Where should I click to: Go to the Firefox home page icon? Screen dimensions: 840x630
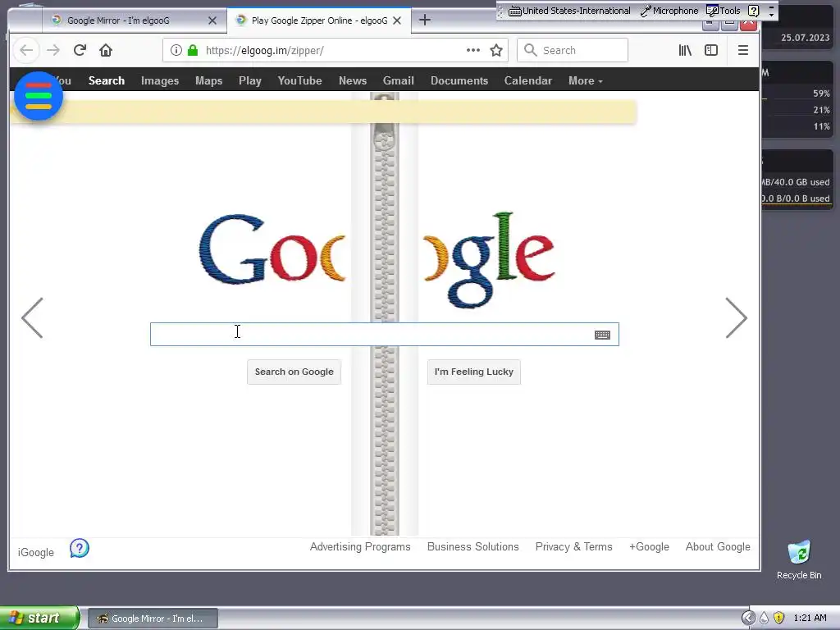click(106, 50)
